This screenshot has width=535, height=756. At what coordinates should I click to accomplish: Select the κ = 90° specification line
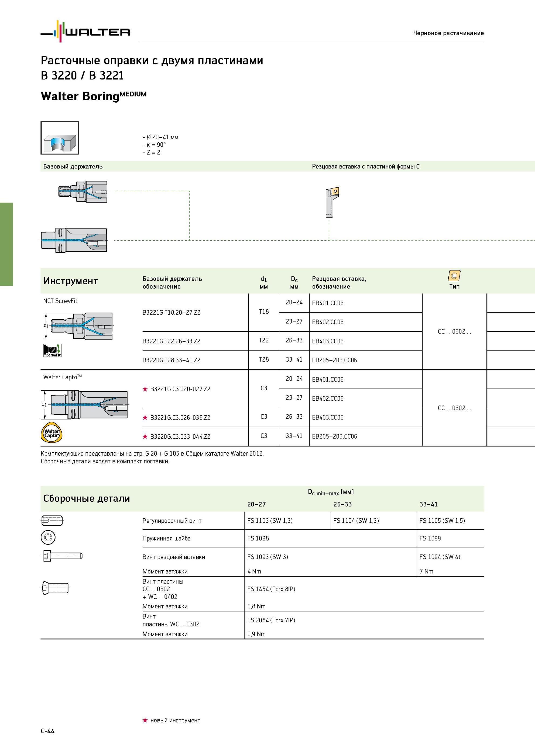tap(154, 145)
